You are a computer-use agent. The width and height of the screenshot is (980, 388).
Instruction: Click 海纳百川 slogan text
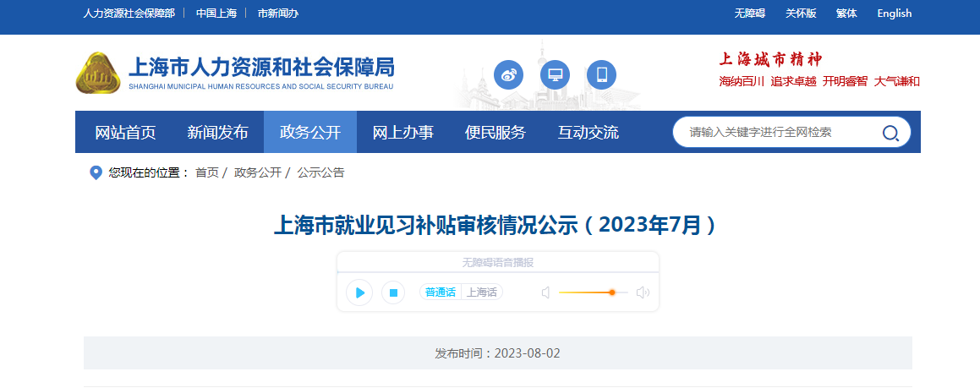[x=742, y=81]
